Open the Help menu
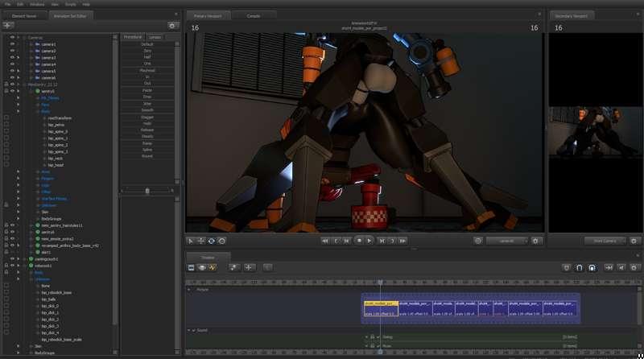This screenshot has height=359, width=644. tap(86, 4)
